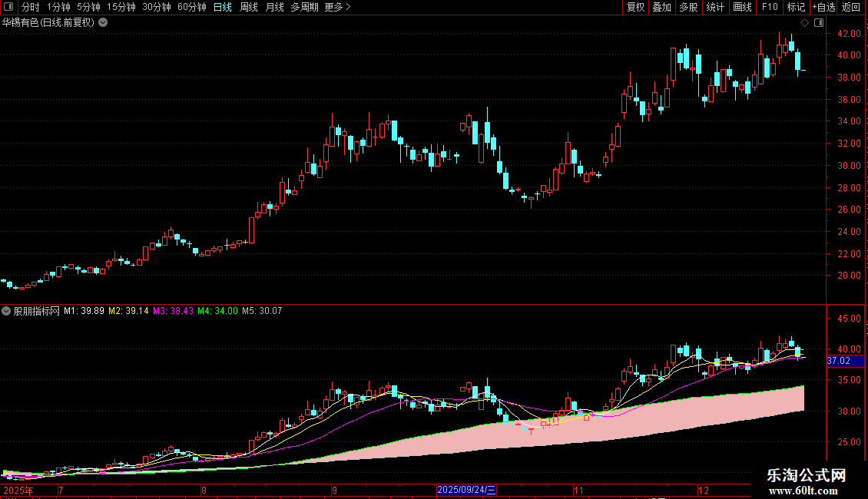Click the month 8 marker on the time axis

pyautogui.click(x=204, y=491)
